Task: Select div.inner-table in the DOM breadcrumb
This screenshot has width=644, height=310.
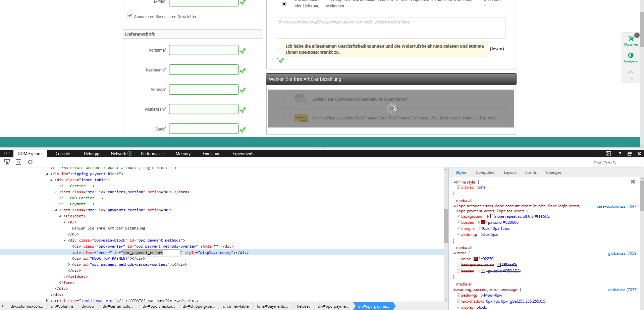Action: (x=236, y=306)
